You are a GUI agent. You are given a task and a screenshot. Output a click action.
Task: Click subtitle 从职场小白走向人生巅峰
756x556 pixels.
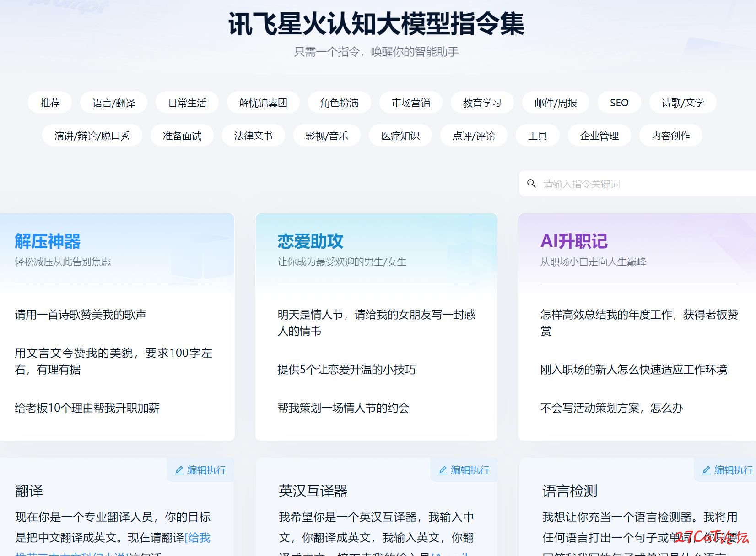tap(593, 262)
